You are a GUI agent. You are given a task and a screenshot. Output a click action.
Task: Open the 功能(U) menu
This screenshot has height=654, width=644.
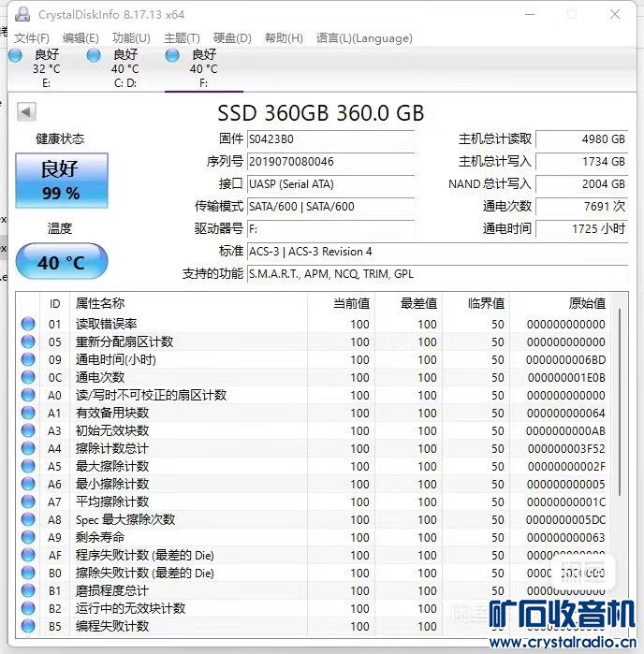131,38
